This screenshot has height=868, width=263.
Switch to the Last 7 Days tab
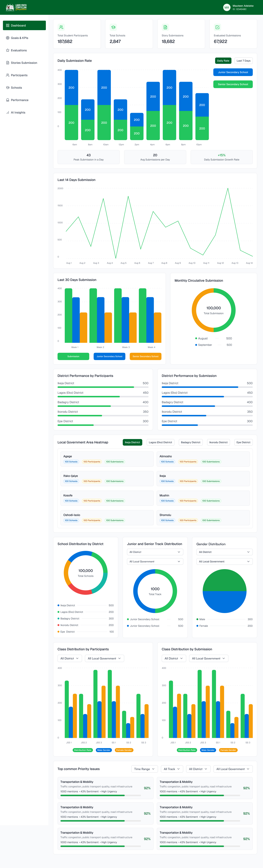tap(243, 61)
